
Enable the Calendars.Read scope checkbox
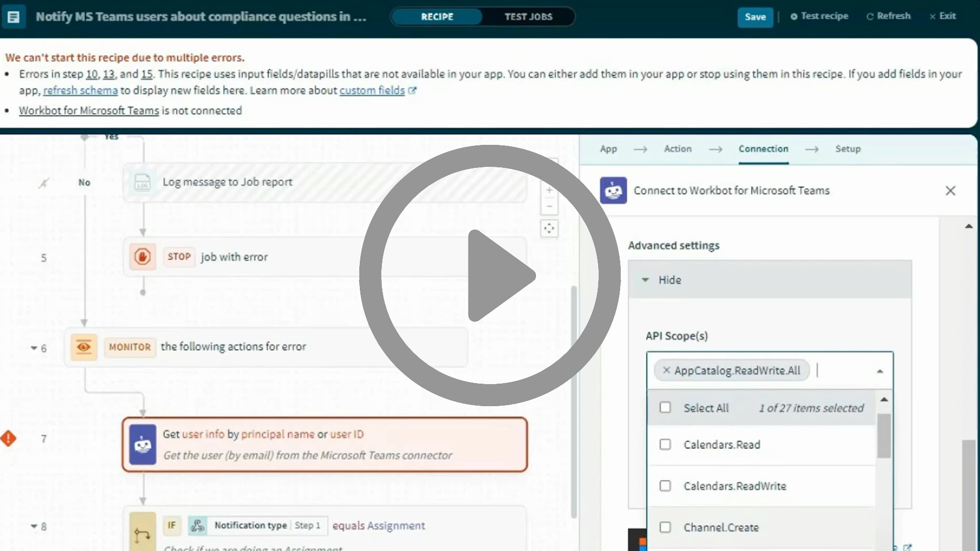[x=665, y=444]
